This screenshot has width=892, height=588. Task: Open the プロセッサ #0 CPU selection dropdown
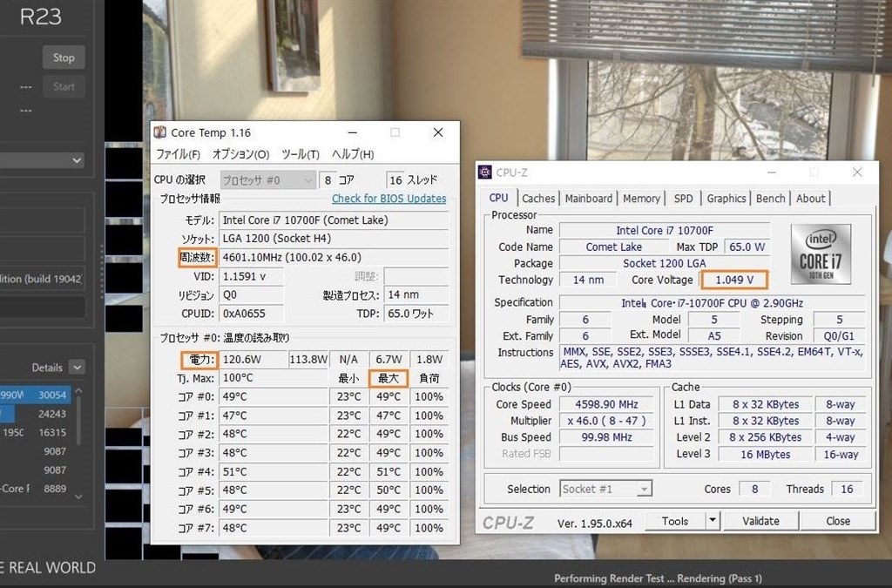[267, 180]
